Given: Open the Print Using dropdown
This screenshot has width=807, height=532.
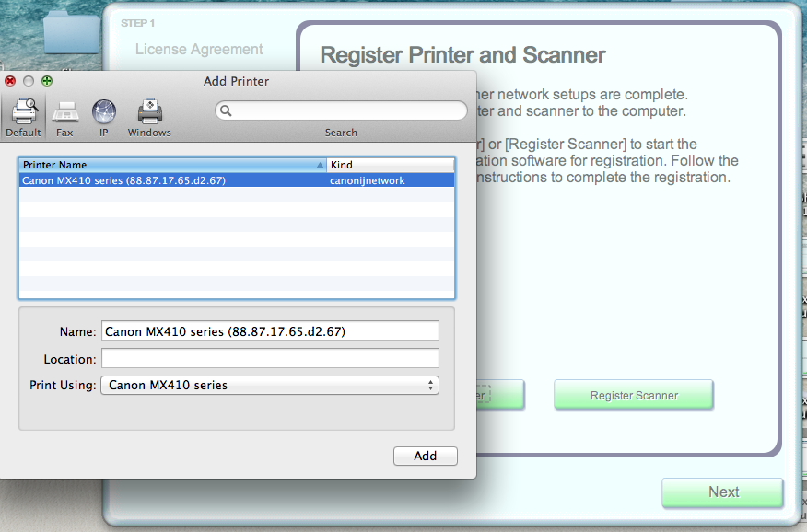Looking at the screenshot, I should [270, 385].
